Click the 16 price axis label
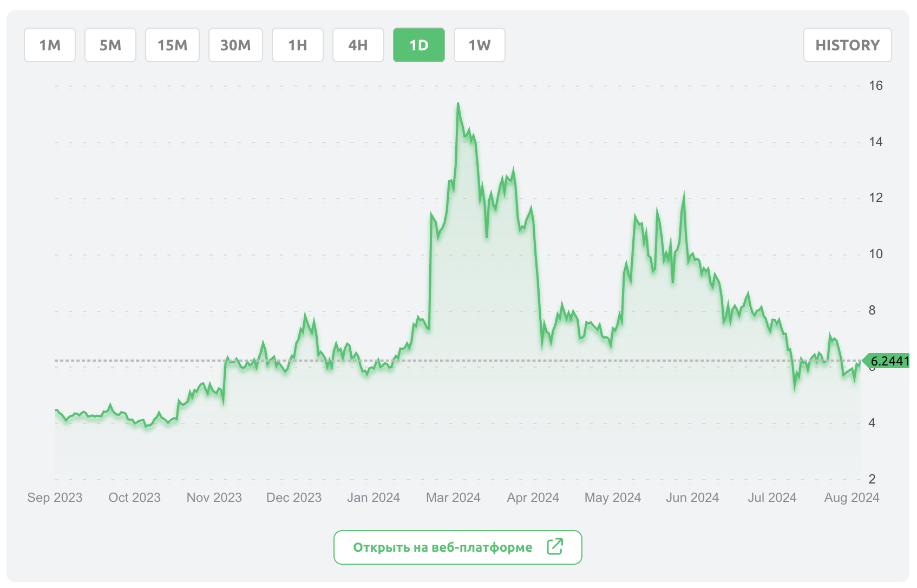 pos(875,86)
